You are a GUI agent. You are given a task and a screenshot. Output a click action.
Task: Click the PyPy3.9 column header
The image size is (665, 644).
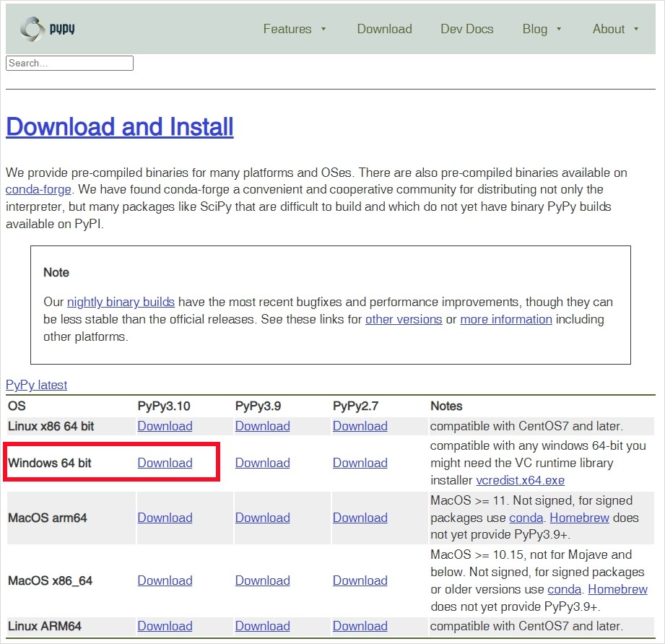coord(258,406)
